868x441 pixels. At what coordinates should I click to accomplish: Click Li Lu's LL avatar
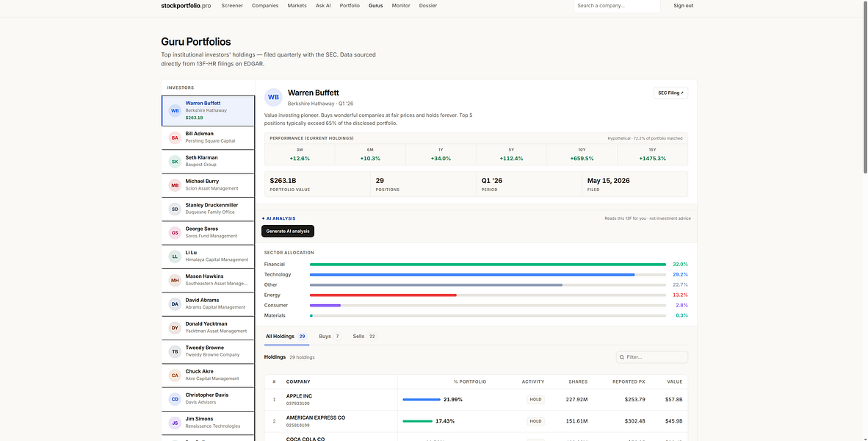[175, 257]
